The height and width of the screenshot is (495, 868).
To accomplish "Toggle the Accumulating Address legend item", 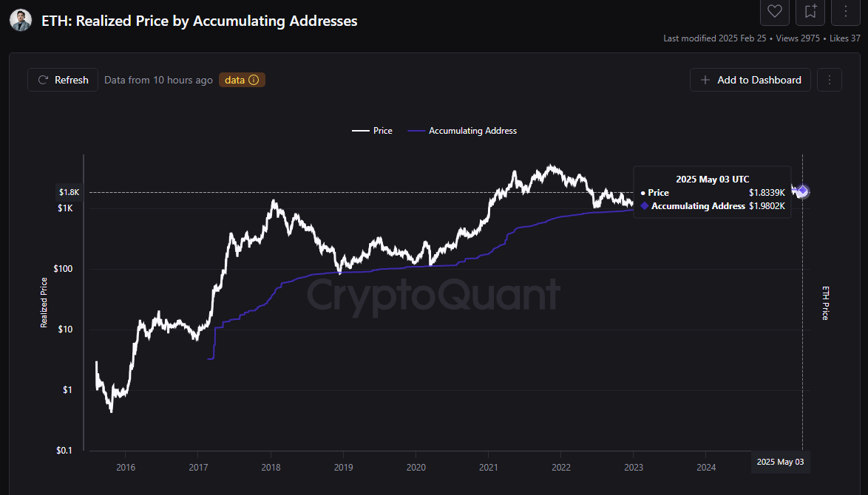I will (462, 130).
